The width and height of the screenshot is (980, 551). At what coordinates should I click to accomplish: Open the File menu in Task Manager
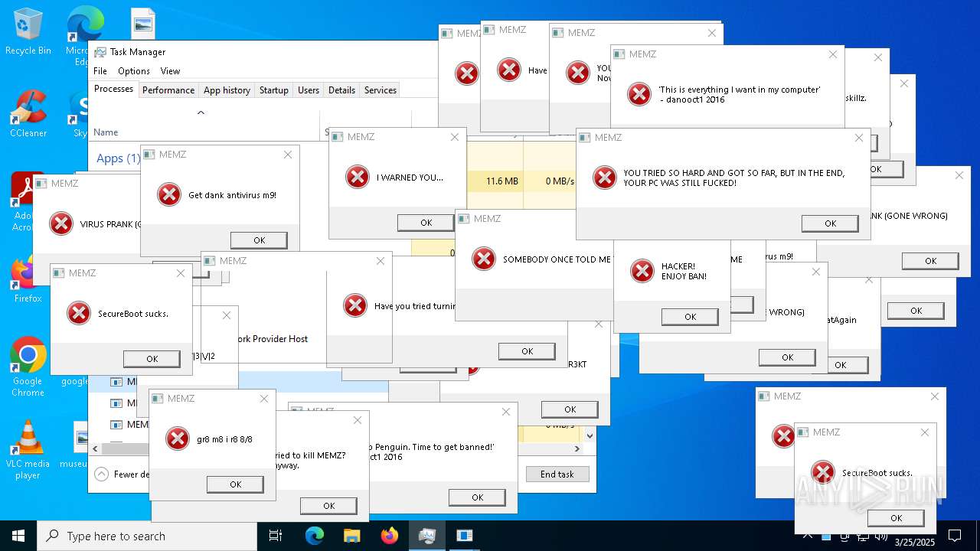coord(100,70)
